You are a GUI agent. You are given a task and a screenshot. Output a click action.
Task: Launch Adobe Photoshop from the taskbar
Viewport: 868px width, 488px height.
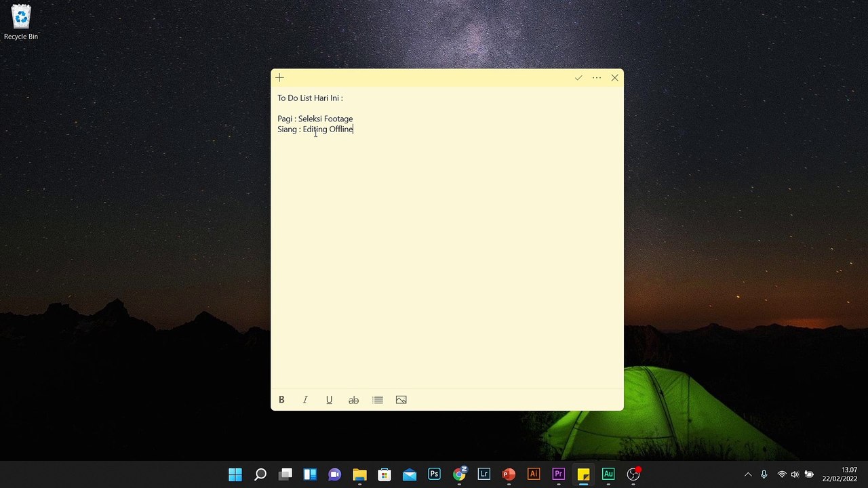(x=434, y=474)
